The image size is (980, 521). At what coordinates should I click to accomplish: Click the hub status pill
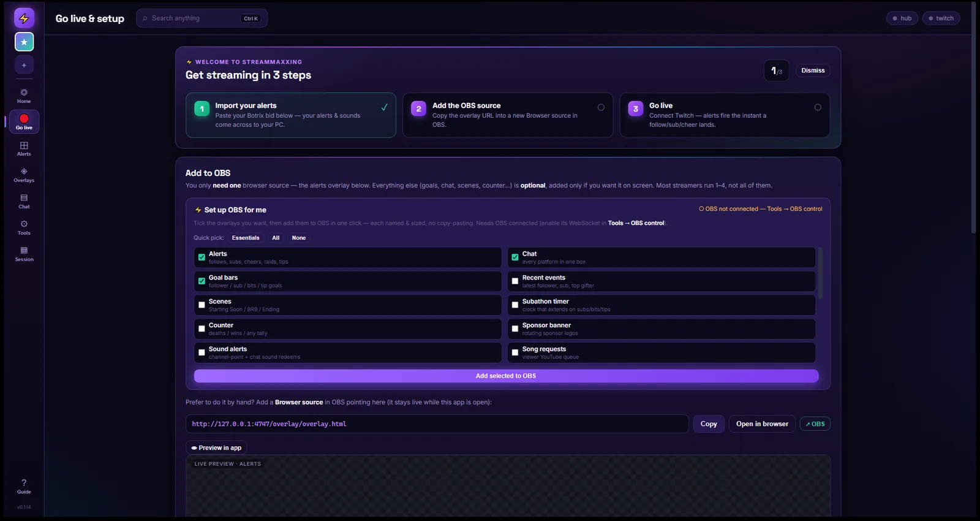(902, 18)
